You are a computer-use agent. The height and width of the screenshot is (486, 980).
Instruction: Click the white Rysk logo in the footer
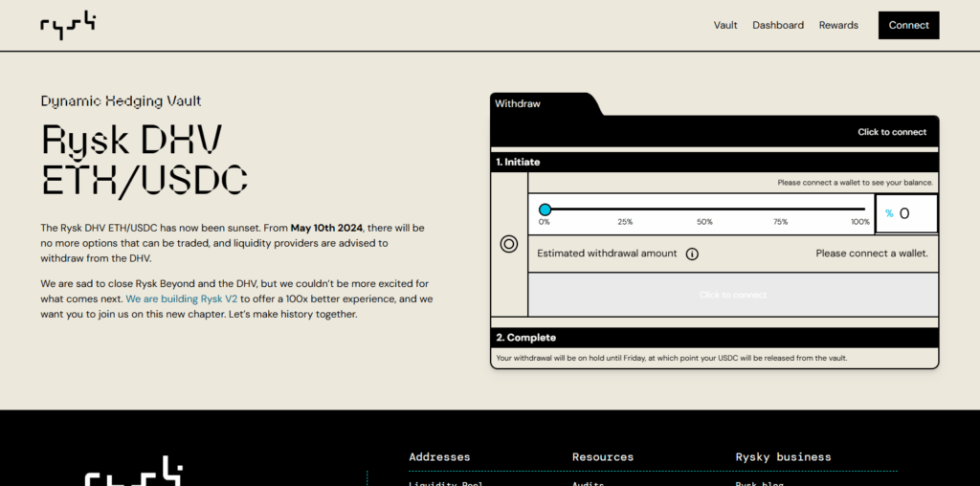point(133,471)
